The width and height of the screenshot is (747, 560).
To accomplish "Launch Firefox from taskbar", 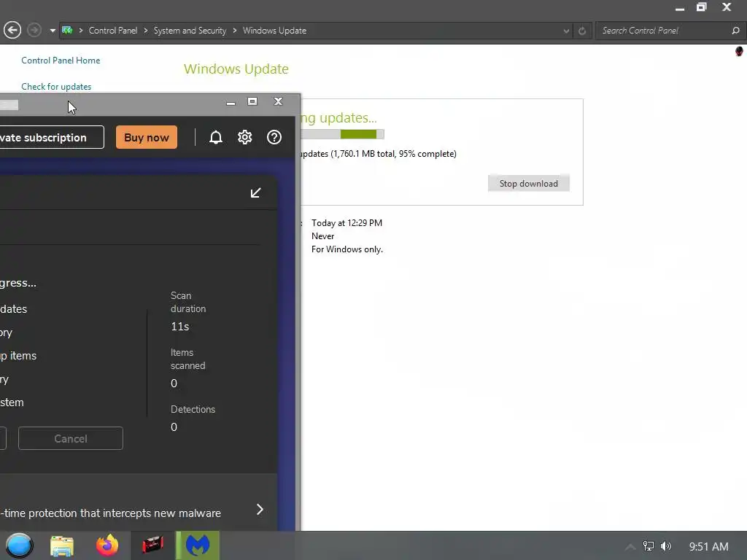I will coord(107,545).
